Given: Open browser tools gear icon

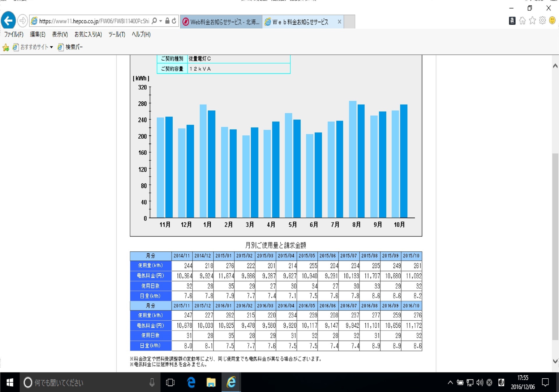Looking at the screenshot, I should tap(542, 21).
